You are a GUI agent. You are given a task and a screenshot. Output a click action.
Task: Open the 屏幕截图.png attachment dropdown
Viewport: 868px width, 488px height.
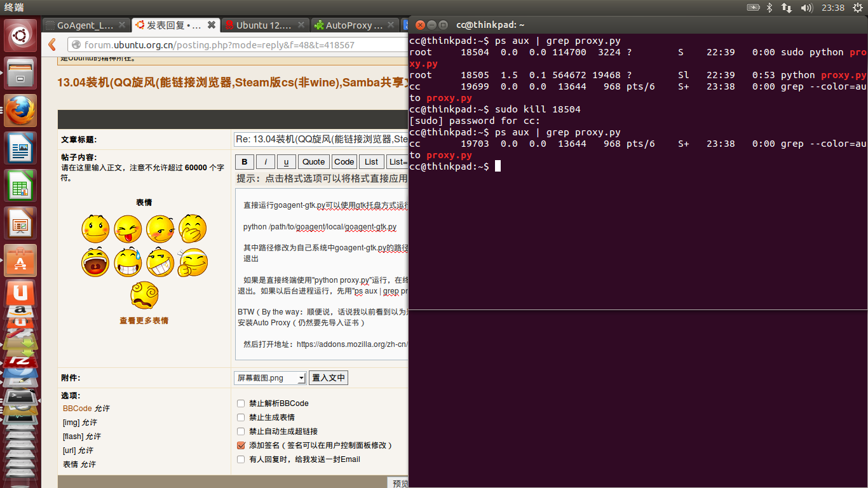pos(270,378)
